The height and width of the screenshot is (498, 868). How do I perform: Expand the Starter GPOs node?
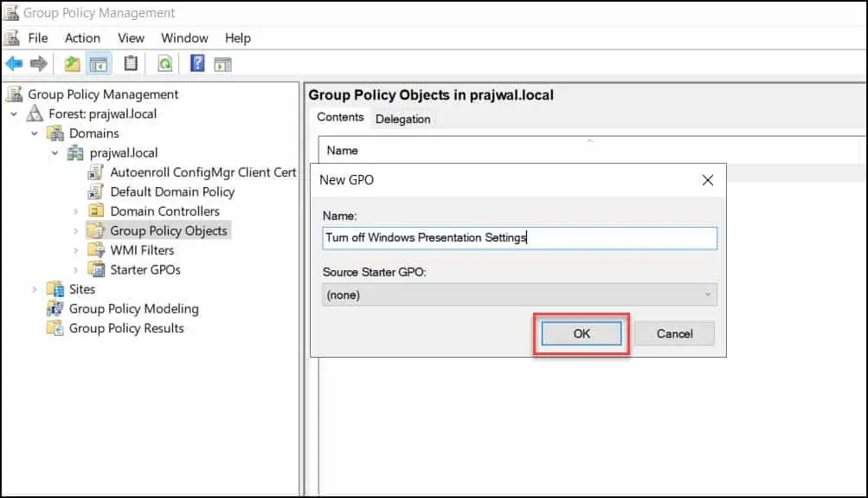pos(76,270)
